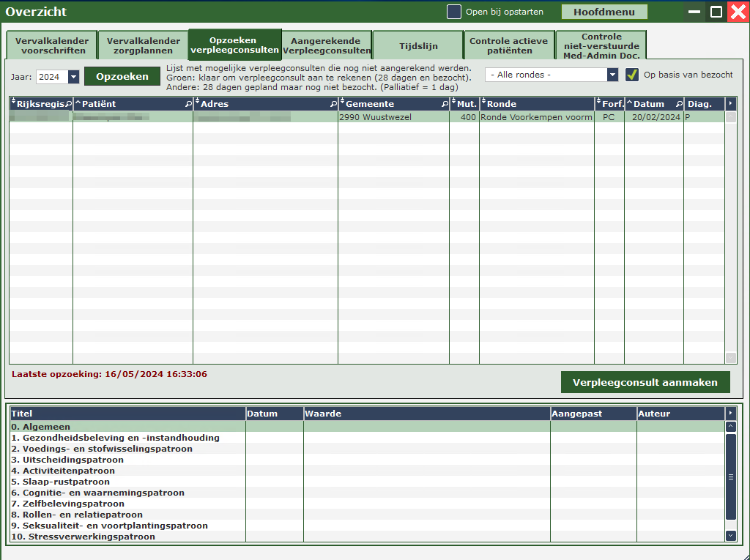
Task: Expand the 'Alle rondes' dropdown
Action: 612,75
